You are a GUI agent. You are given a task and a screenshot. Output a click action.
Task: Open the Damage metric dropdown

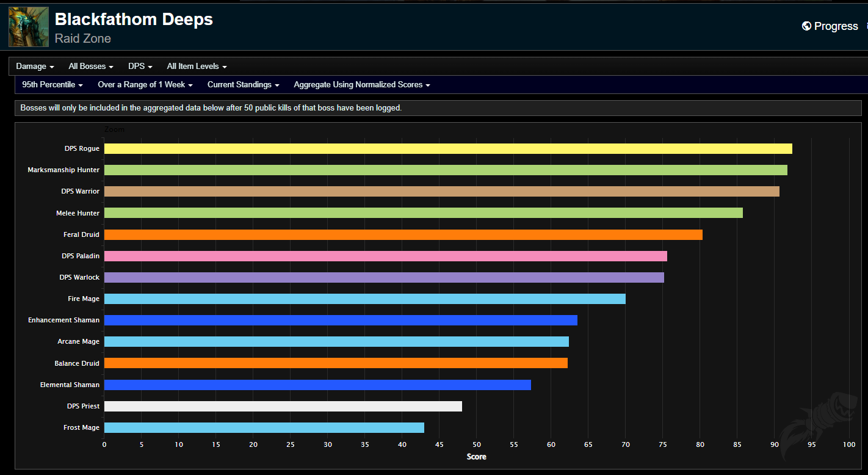35,66
